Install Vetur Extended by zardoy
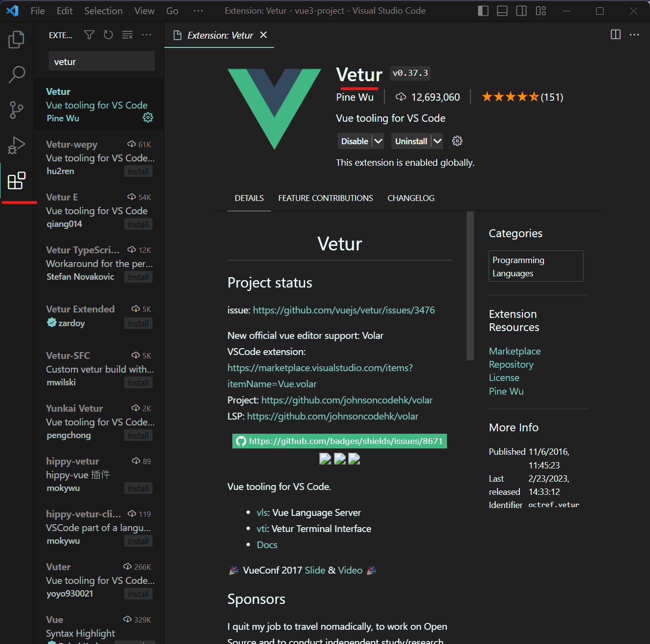The height and width of the screenshot is (644, 650). (138, 324)
